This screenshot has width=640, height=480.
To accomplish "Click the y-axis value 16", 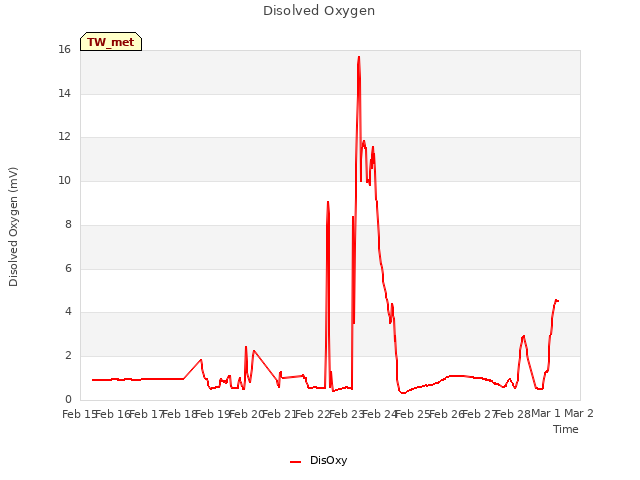I will 64,49.
